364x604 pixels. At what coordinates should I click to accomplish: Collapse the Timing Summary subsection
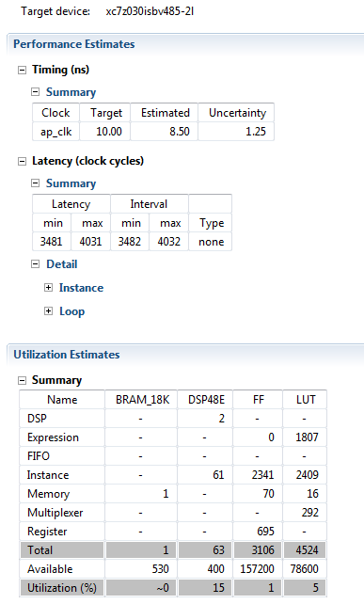[x=36, y=92]
